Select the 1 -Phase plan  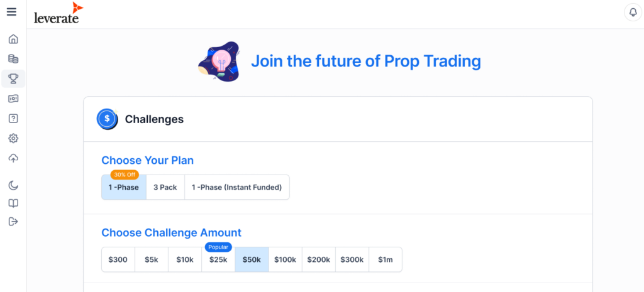click(123, 187)
